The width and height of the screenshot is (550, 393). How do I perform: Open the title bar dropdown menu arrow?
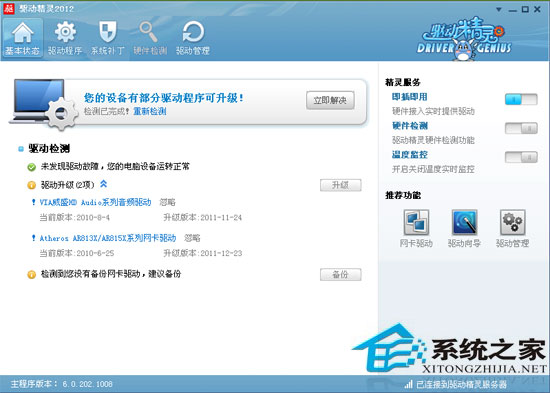pos(498,10)
